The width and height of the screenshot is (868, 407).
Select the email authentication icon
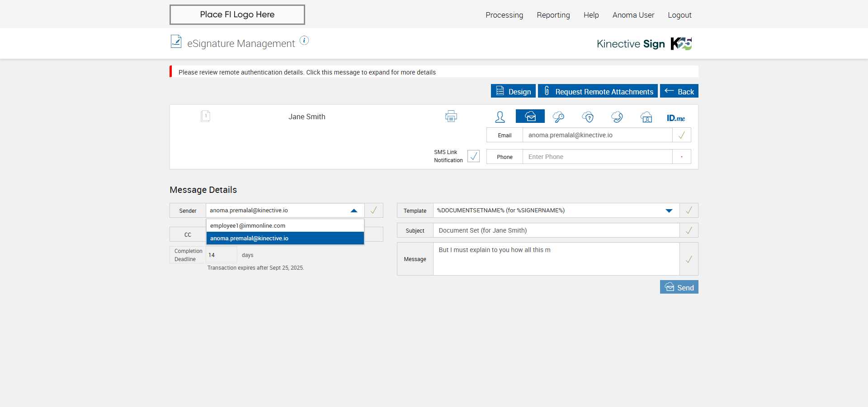pos(530,117)
